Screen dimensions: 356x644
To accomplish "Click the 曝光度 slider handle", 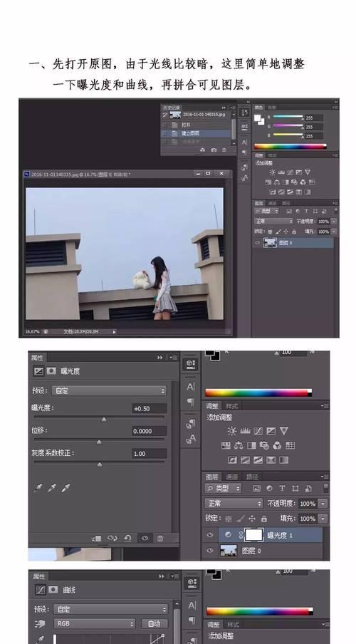I will click(x=104, y=420).
